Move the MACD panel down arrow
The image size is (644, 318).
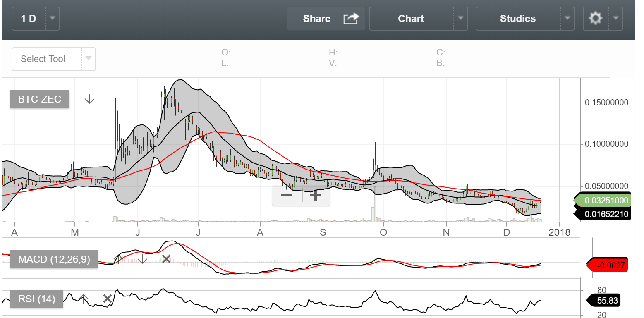pyautogui.click(x=142, y=259)
